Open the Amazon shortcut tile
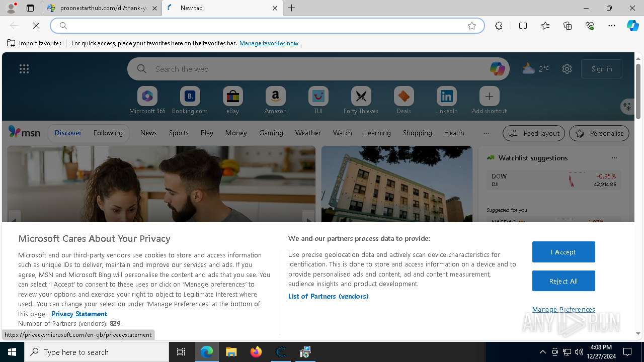 click(275, 100)
